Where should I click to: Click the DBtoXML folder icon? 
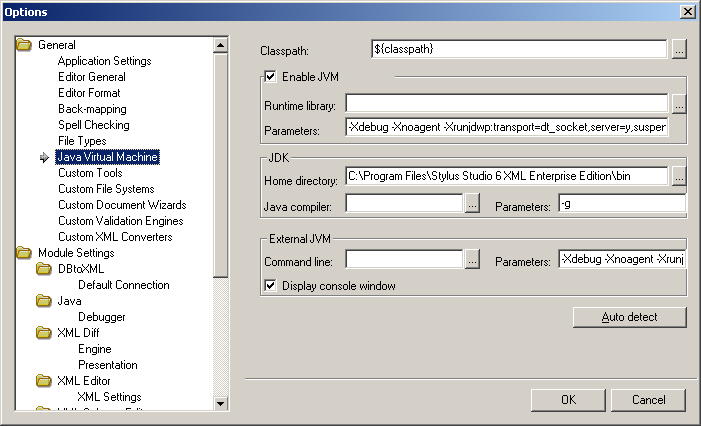pos(44,269)
